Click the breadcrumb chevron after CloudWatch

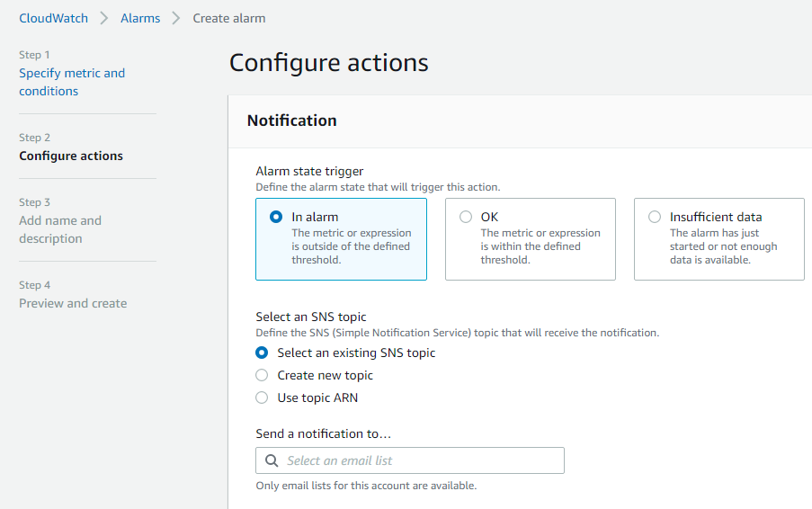(104, 18)
